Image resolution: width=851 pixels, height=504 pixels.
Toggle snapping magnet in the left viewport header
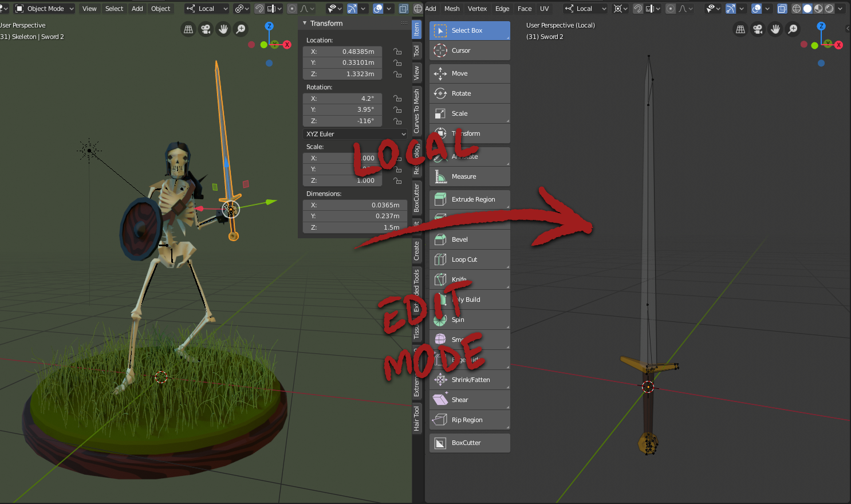259,9
